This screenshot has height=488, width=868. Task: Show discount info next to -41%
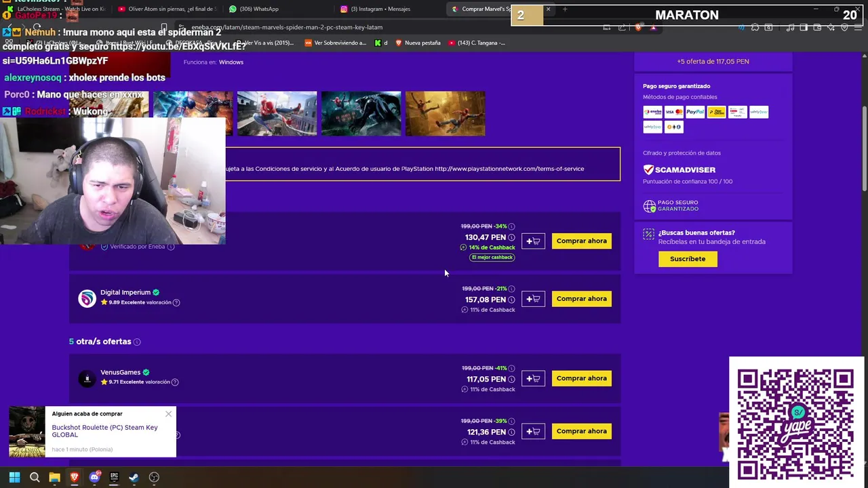pos(511,369)
